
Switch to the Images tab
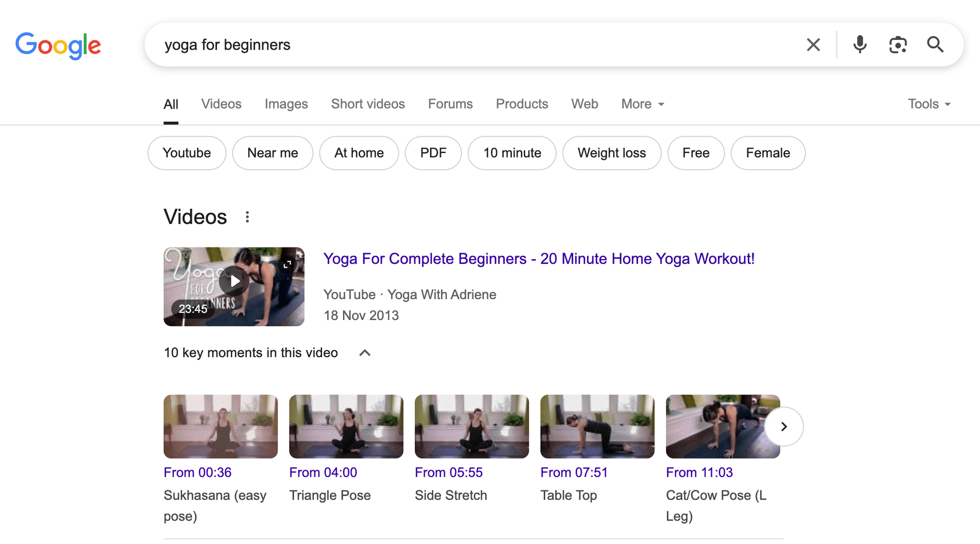click(286, 104)
